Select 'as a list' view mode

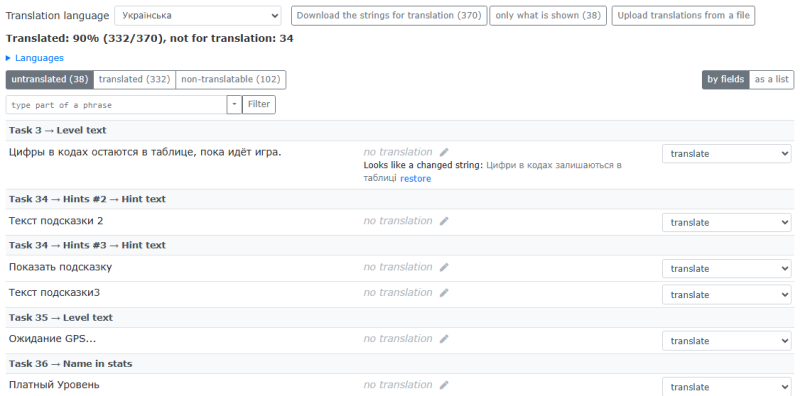coord(771,80)
